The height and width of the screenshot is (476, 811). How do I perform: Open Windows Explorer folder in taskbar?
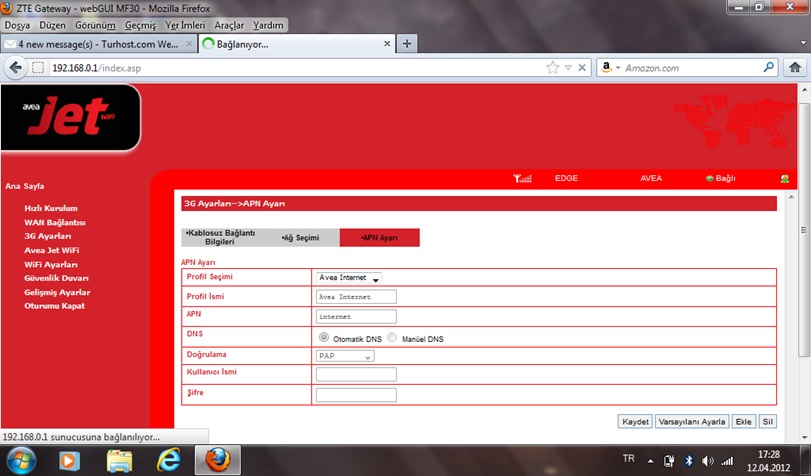[119, 460]
